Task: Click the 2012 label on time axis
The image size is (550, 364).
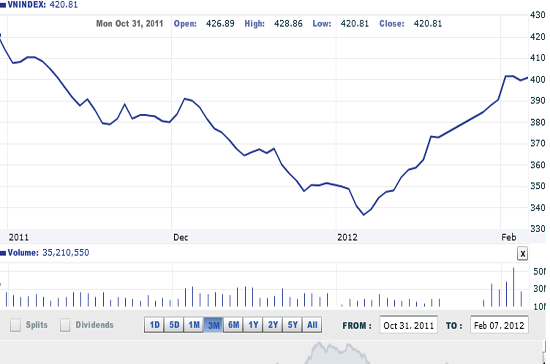Action: pos(347,237)
